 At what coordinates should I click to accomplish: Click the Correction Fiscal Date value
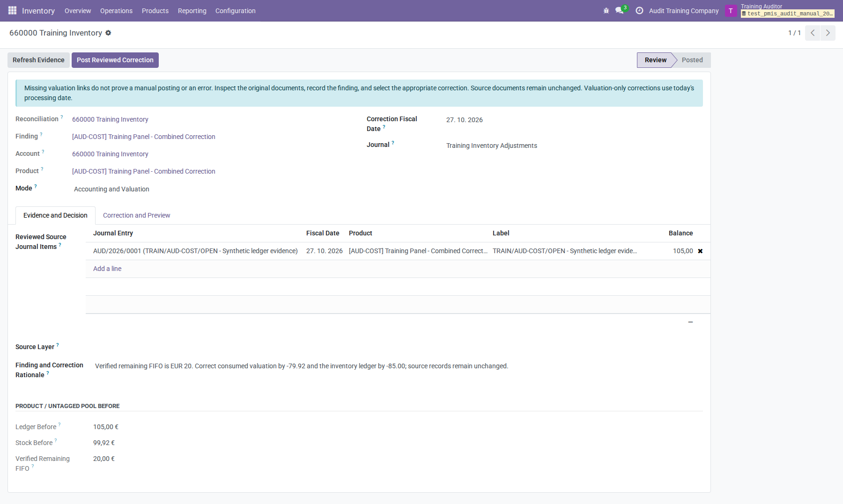465,120
